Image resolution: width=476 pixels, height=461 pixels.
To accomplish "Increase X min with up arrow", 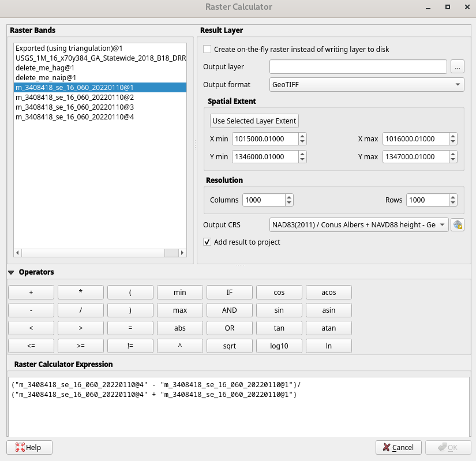I will tap(302, 136).
